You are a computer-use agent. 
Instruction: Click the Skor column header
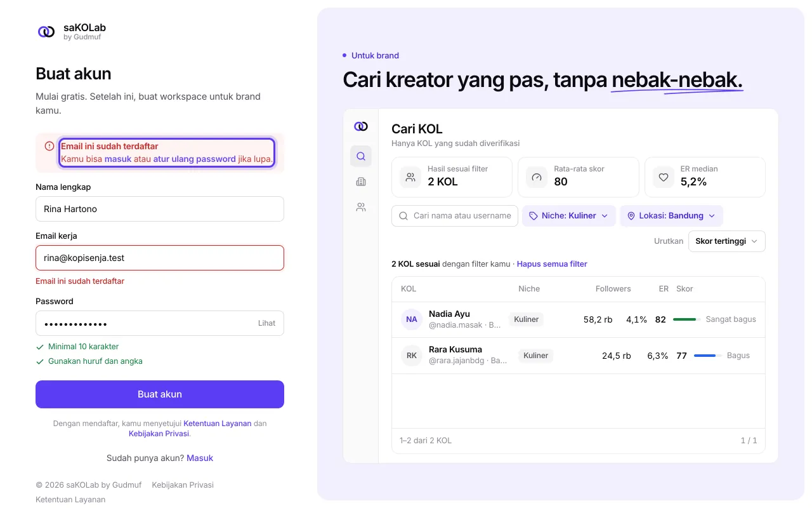(x=684, y=289)
